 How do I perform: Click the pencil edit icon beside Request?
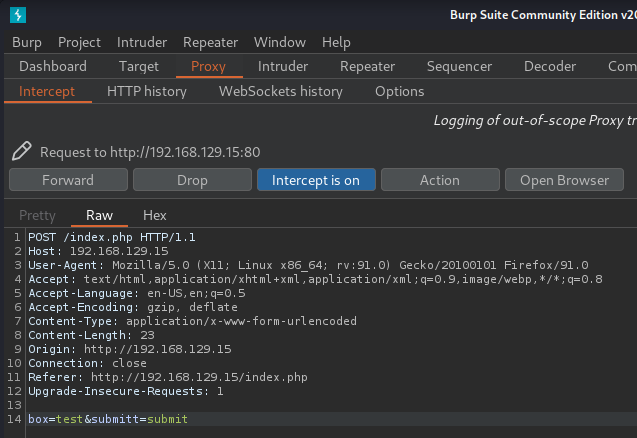[22, 151]
